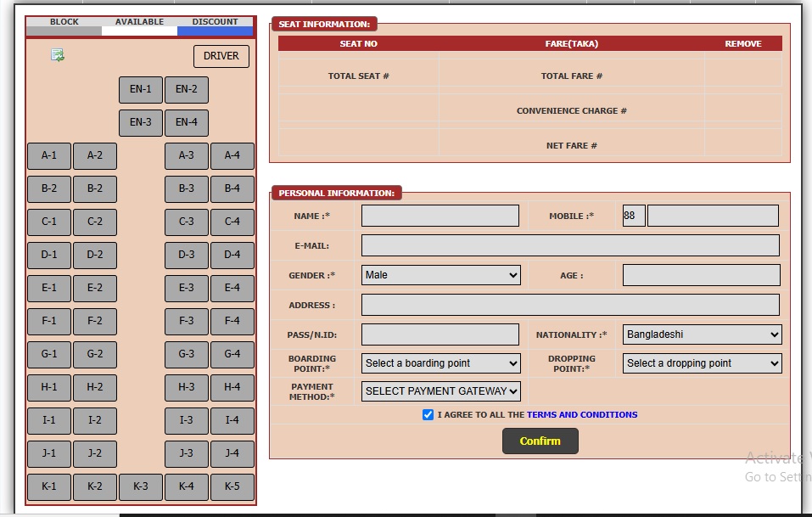Screen dimensions: 812x517
Task: Choose seat E-2
Action: point(95,289)
